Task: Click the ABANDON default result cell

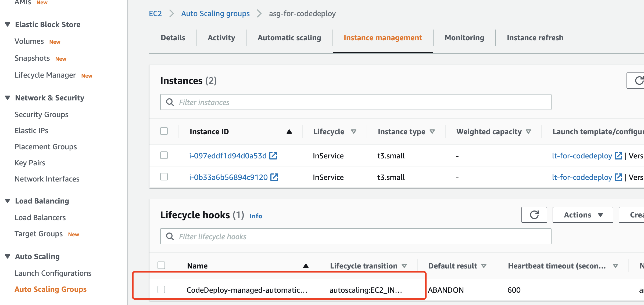Action: (446, 290)
